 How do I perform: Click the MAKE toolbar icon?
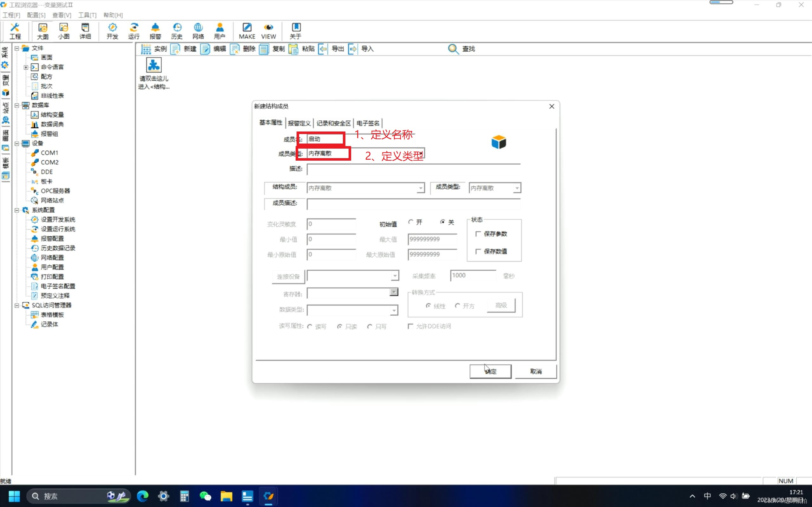point(247,30)
